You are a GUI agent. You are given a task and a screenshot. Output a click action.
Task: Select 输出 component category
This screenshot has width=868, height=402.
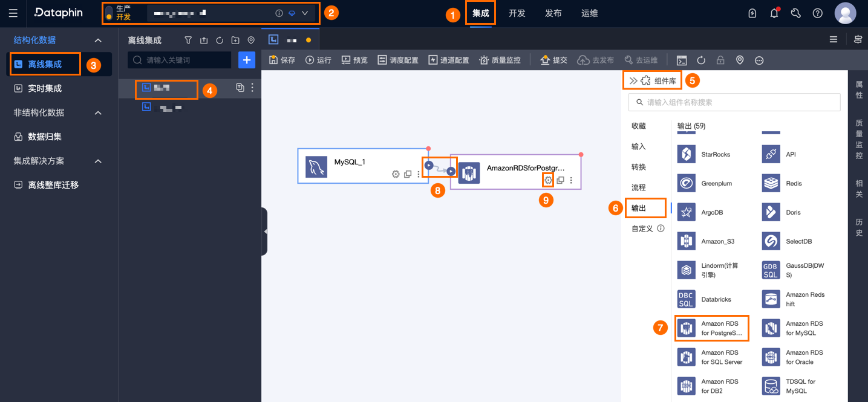[x=639, y=208]
